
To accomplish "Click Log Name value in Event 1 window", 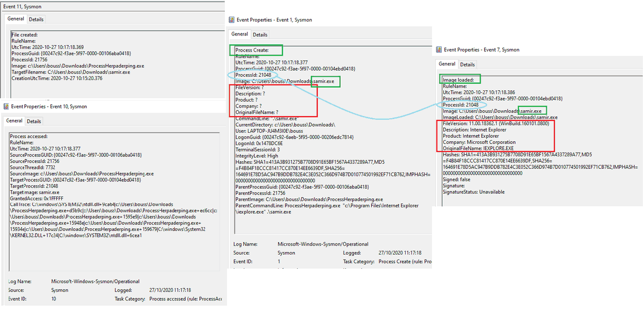I will click(322, 244).
